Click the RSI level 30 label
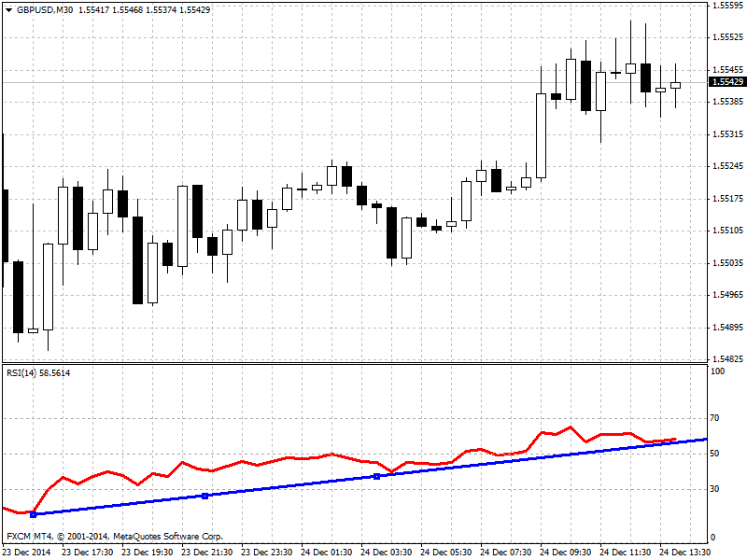 pos(714,489)
